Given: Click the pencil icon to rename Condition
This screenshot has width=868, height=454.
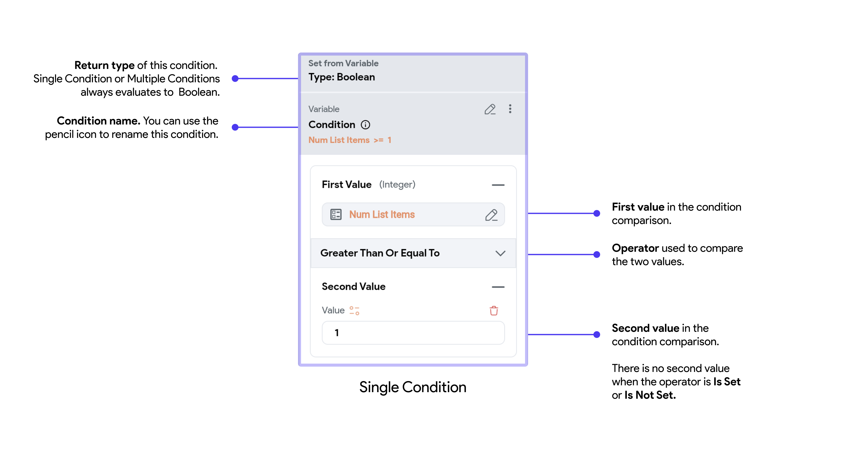Looking at the screenshot, I should coord(490,109).
